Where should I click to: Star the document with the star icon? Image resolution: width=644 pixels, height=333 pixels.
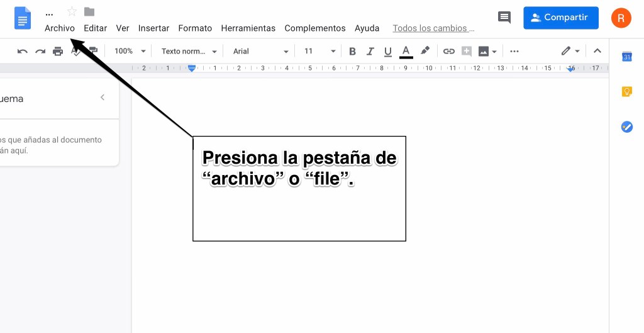(x=72, y=11)
